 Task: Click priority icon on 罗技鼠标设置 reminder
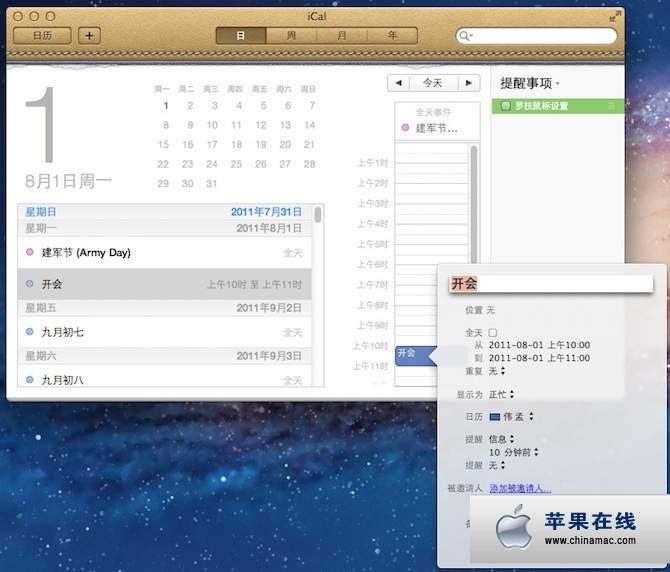coord(612,106)
